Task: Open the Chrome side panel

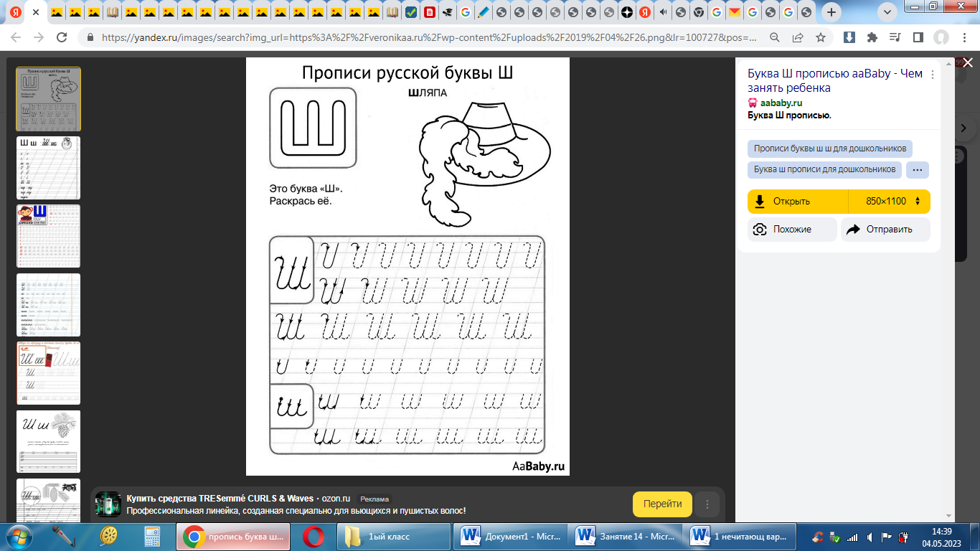Action: tap(918, 37)
